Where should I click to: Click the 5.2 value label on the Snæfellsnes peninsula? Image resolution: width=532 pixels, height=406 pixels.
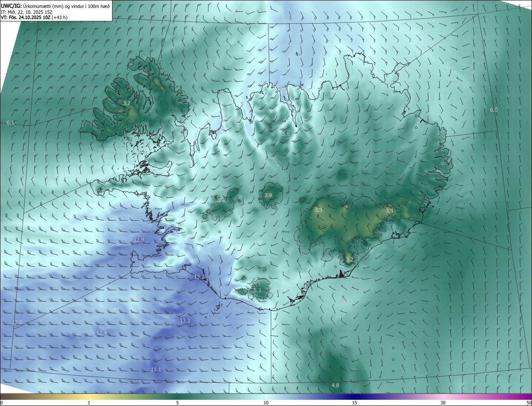point(101,189)
